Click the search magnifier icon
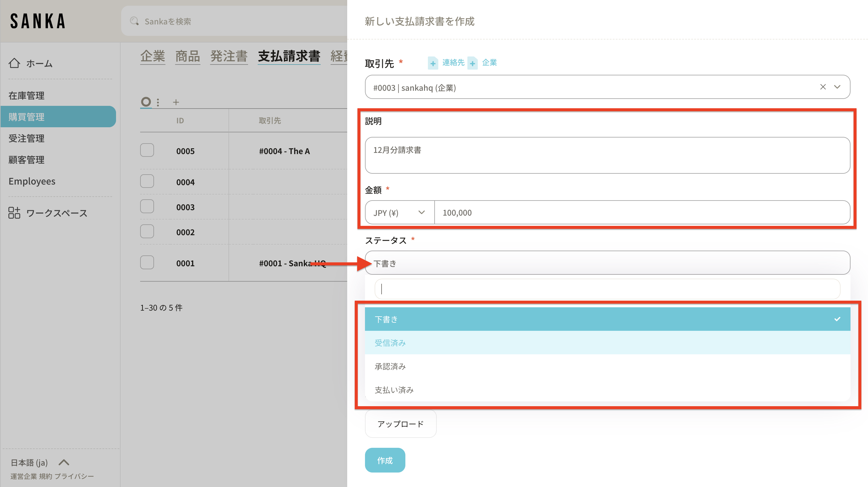 pos(134,21)
